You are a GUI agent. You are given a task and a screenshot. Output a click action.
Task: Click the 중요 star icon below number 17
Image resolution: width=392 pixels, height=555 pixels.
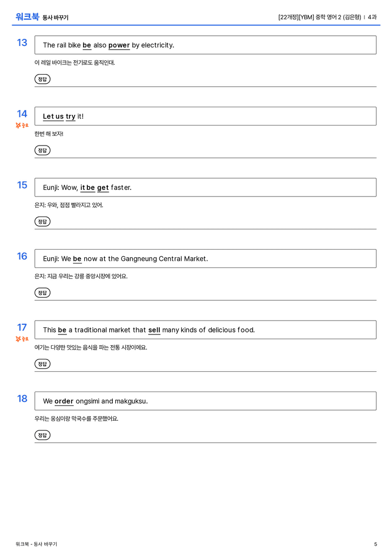22,339
